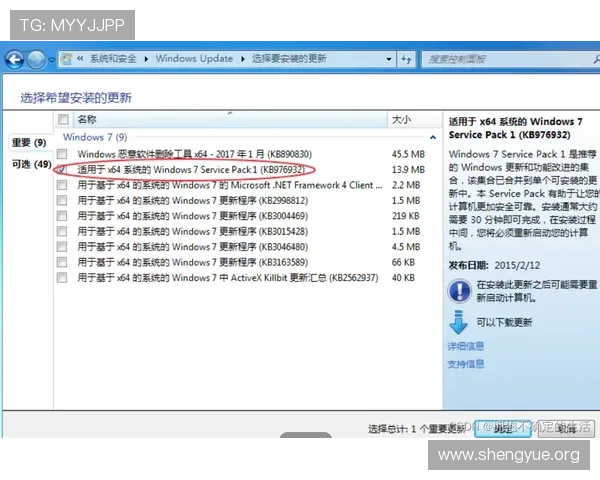600x480 pixels.
Task: Sort by the 名称 column header
Action: pyautogui.click(x=230, y=119)
